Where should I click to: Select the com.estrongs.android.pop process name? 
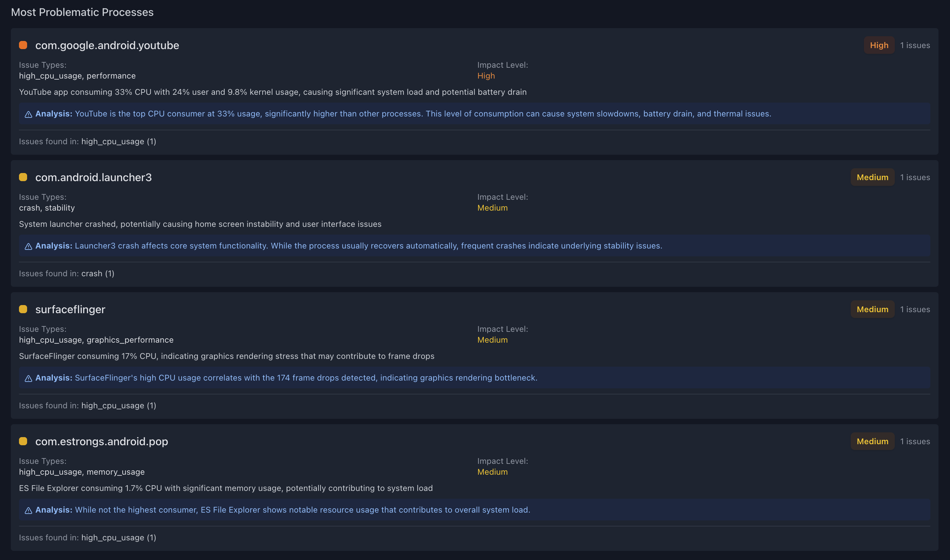[x=102, y=441]
